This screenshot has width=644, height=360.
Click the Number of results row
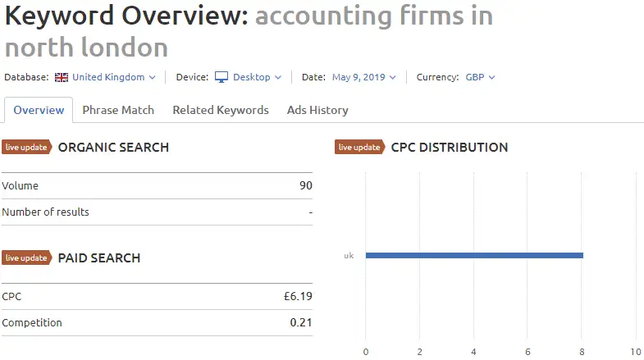click(157, 212)
